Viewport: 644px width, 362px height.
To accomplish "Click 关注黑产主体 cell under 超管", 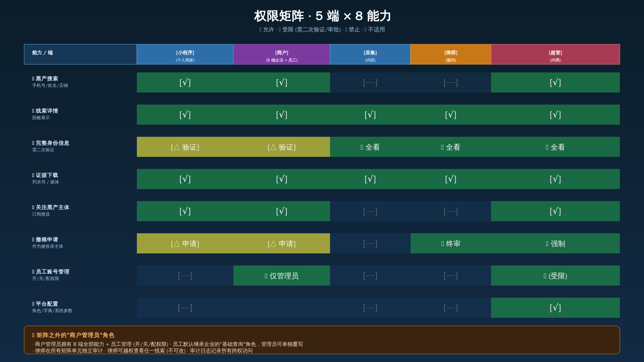I will click(x=555, y=211).
